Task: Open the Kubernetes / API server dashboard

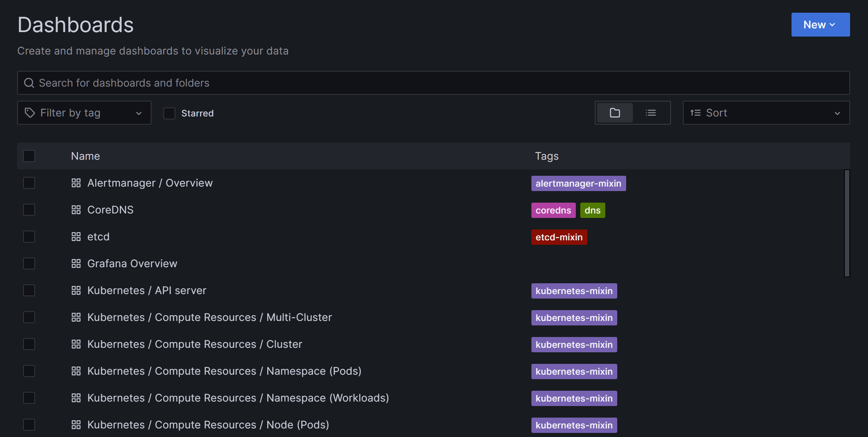Action: [147, 290]
